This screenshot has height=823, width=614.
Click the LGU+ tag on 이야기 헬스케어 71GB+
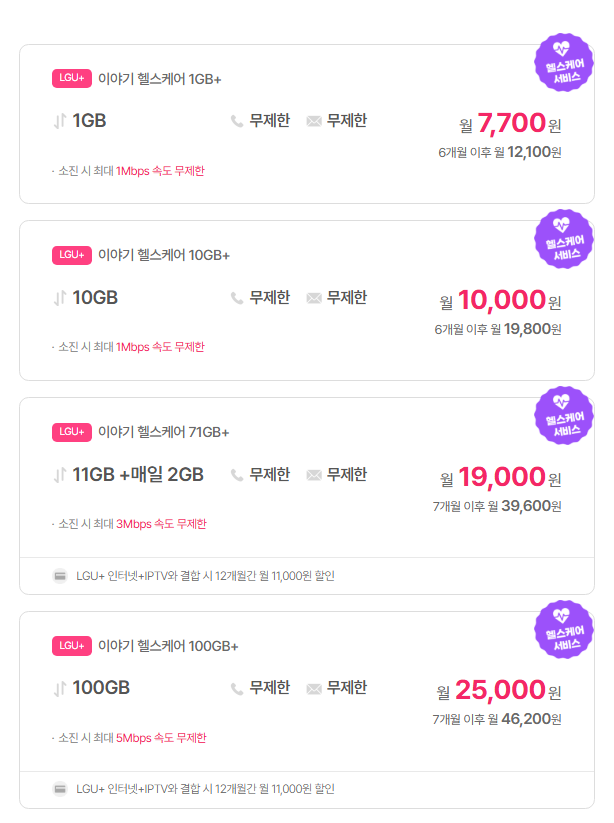(72, 432)
